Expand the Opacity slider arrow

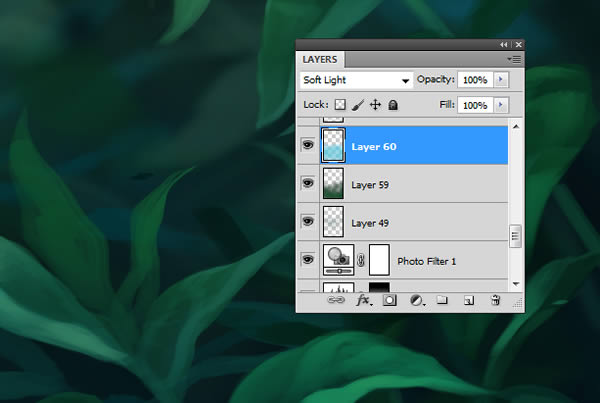point(500,80)
